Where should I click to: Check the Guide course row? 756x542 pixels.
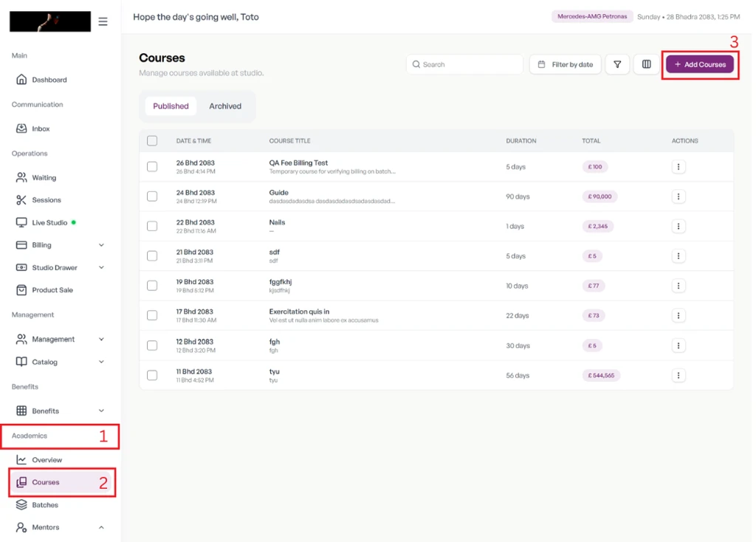152,196
